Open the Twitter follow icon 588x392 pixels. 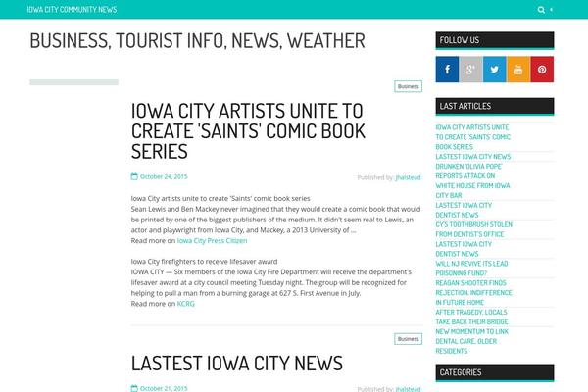point(494,70)
